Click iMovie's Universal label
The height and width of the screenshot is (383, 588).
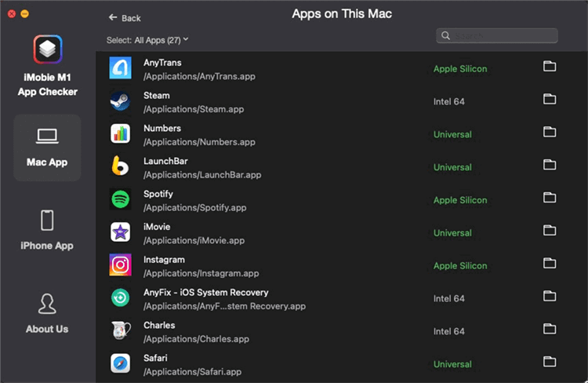pyautogui.click(x=452, y=233)
